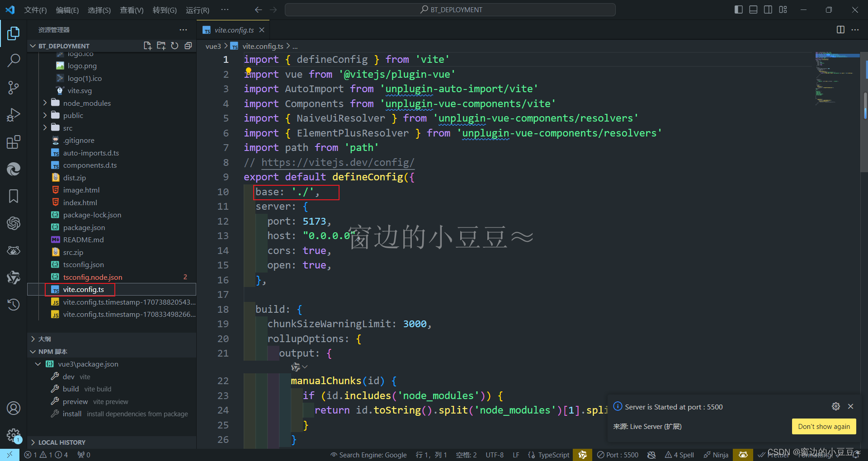The width and height of the screenshot is (868, 461).
Task: Collapse the BT_DEPLOYMENT root section
Action: point(33,46)
